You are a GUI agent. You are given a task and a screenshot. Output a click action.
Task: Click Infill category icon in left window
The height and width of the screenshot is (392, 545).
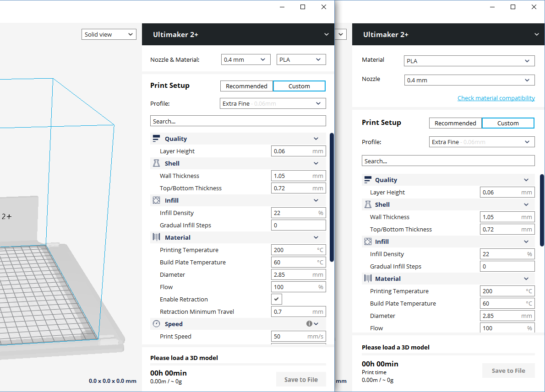tap(157, 200)
